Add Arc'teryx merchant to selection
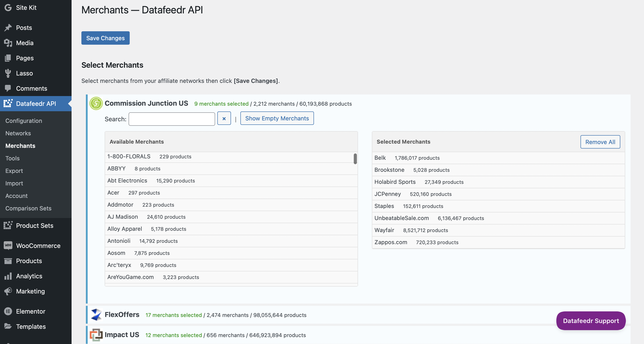This screenshot has height=344, width=644. pos(231,265)
